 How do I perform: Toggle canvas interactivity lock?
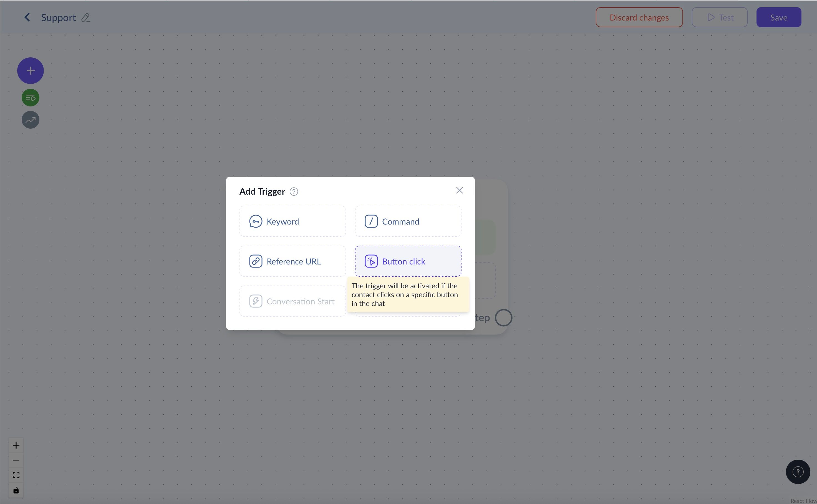16,490
